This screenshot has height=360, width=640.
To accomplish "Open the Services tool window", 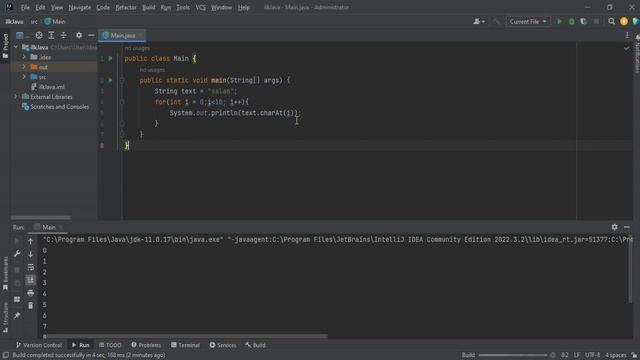I will click(x=223, y=345).
